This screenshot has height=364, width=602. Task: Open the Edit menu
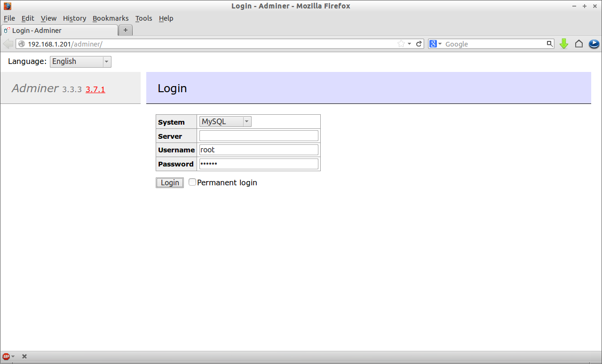28,18
